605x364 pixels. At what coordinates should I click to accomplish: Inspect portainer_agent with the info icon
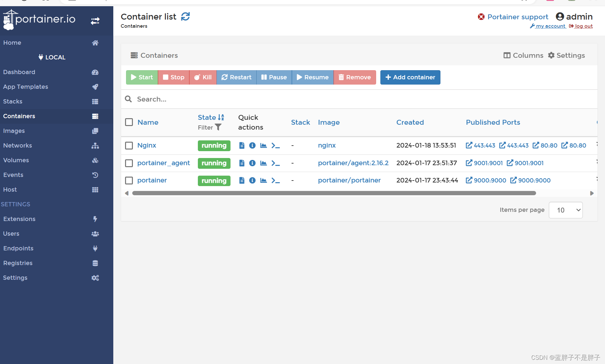(252, 163)
